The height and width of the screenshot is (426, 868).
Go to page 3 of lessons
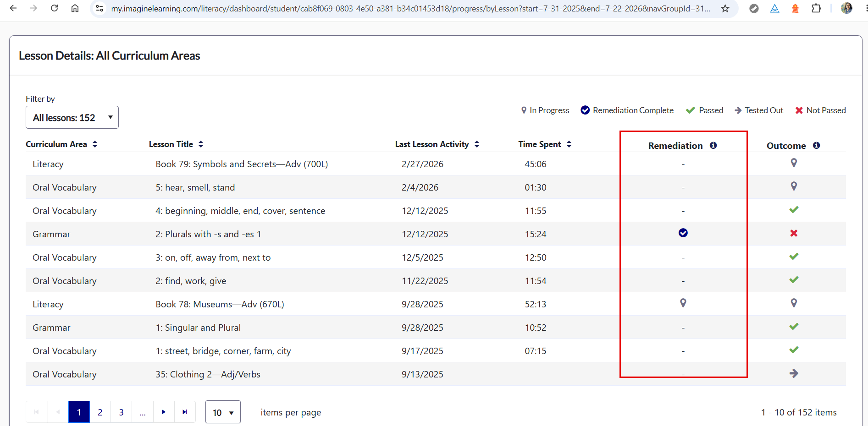(x=121, y=412)
